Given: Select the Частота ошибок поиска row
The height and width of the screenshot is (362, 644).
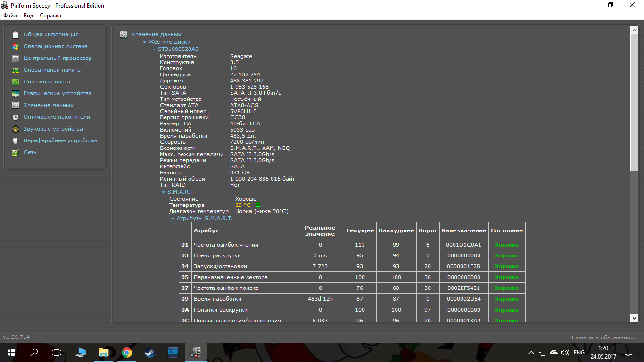Looking at the screenshot, I should pos(352,288).
